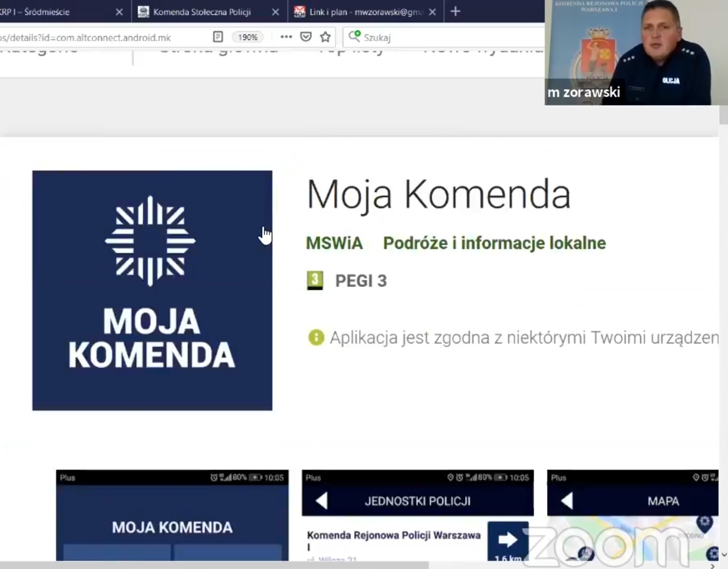Viewport: 728px width, 569px height.
Task: Click back arrow in JEDNOSTKI POLICJI screenshot
Action: coord(321,501)
